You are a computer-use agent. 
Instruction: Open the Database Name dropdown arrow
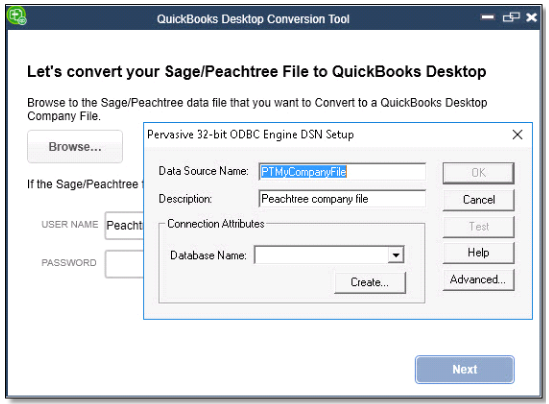point(396,255)
